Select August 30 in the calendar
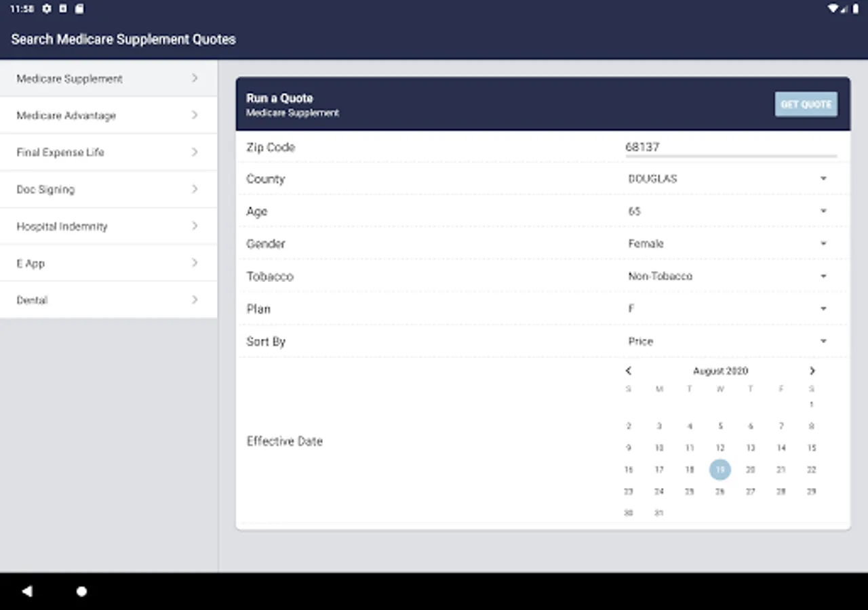 629,513
